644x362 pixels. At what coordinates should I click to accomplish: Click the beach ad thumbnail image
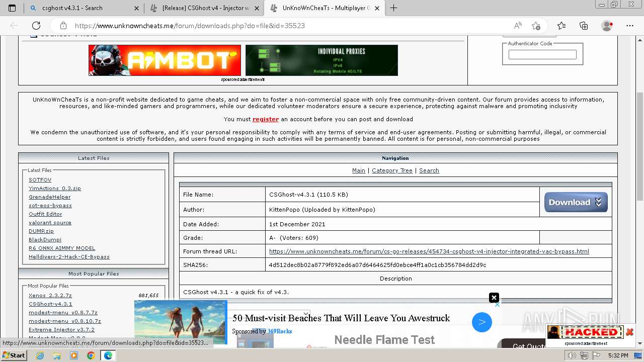click(x=180, y=322)
